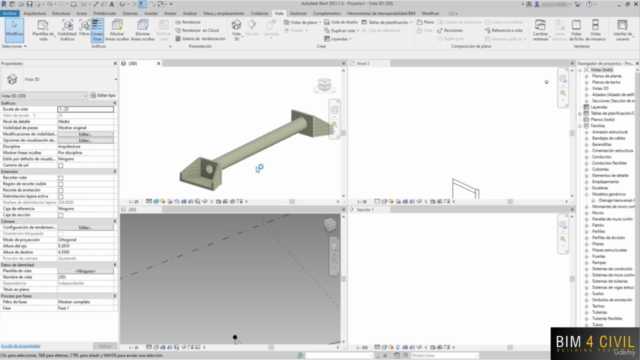
Task: Select Modelos genéricos in project browser
Action: (609, 194)
